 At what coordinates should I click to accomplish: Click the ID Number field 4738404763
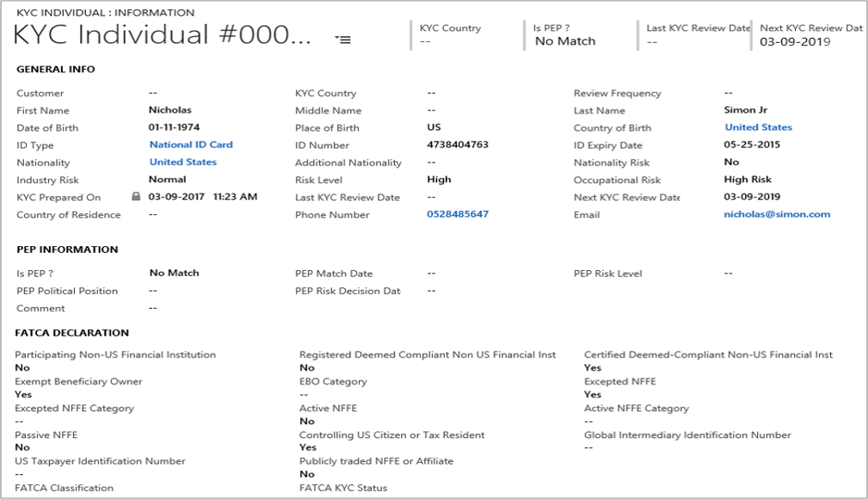click(457, 145)
